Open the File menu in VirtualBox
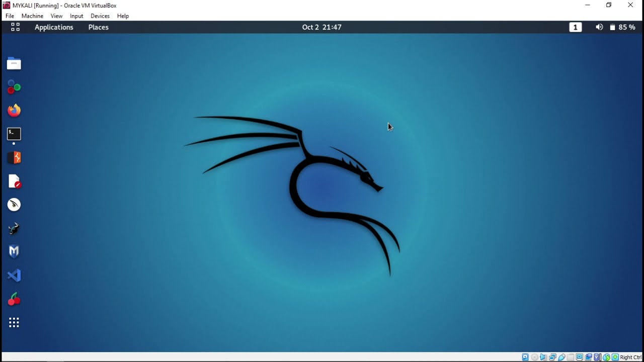The width and height of the screenshot is (644, 362). pyautogui.click(x=10, y=16)
